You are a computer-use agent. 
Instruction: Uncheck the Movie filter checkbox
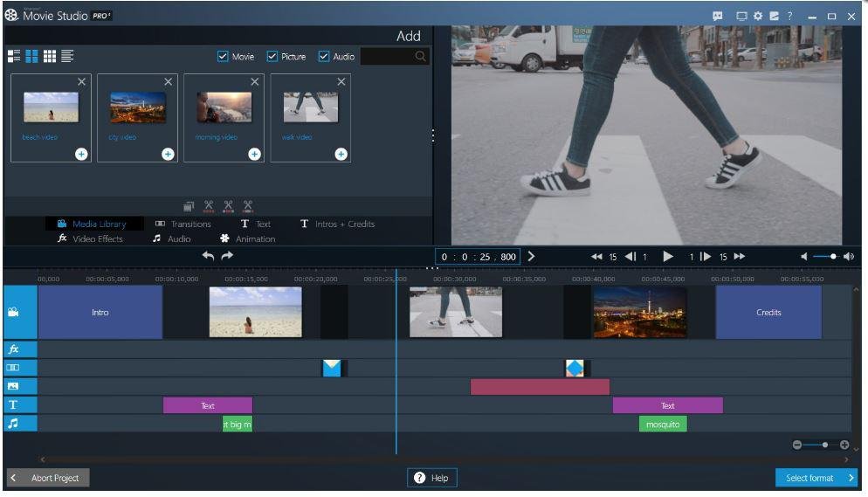coord(223,57)
